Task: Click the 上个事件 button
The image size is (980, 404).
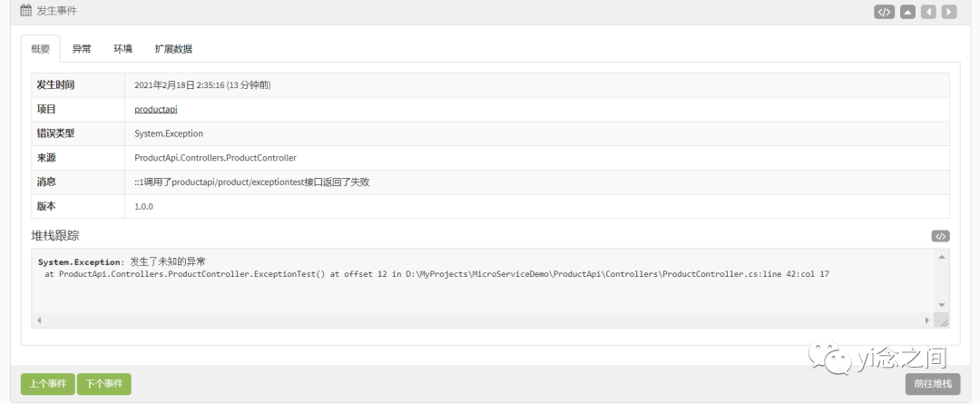Action: pyautogui.click(x=47, y=384)
